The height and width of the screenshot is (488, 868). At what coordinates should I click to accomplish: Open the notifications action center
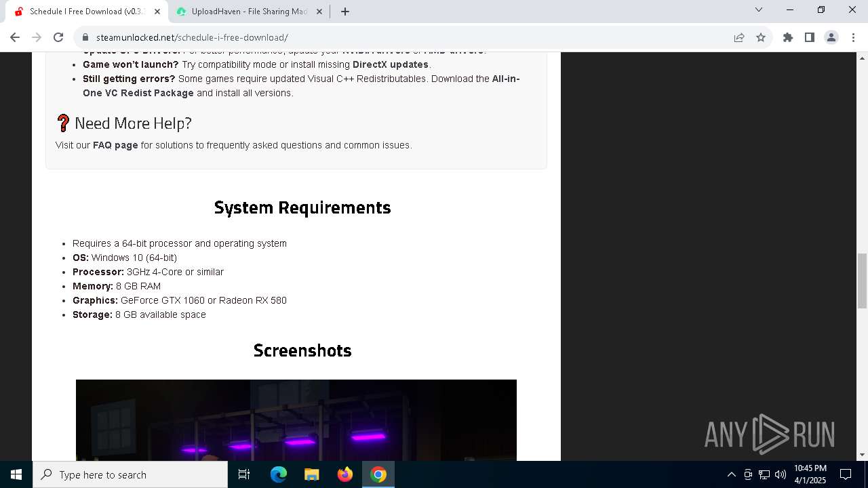(846, 474)
